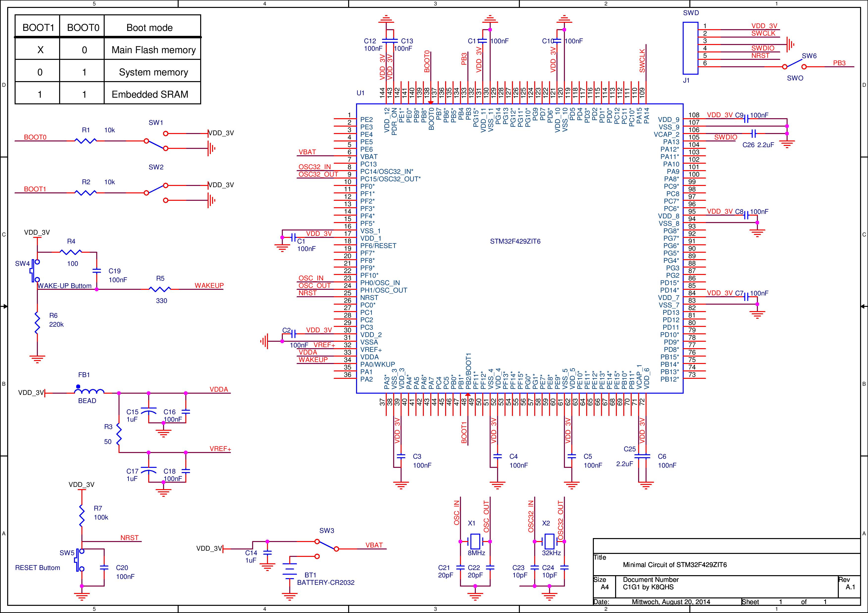Screen dimensions: 868x613
Task: Select the R6 220k resistor symbol
Action: coord(37,322)
